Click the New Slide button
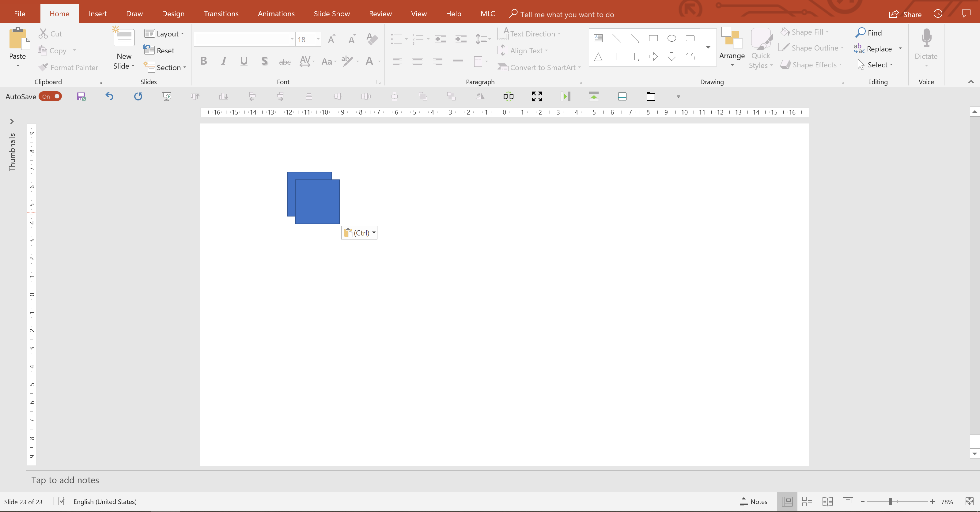This screenshot has height=512, width=980. pyautogui.click(x=124, y=48)
